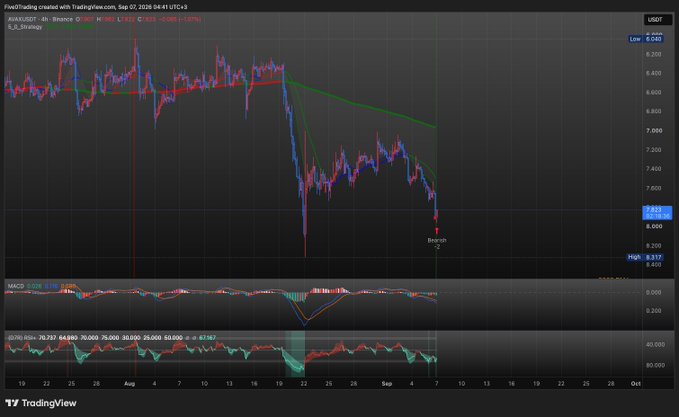Select the MACD indicator legend
Viewport: 679px width, 417px height.
(16, 286)
